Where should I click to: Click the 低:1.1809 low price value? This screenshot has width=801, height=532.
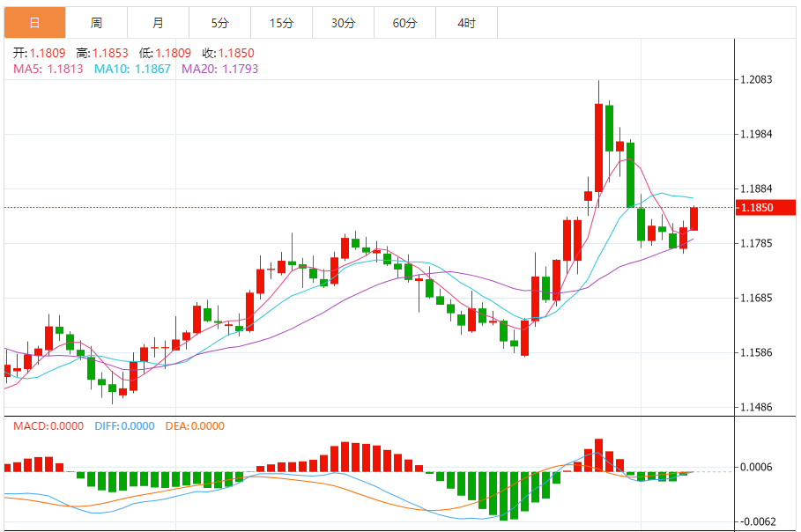pyautogui.click(x=165, y=53)
